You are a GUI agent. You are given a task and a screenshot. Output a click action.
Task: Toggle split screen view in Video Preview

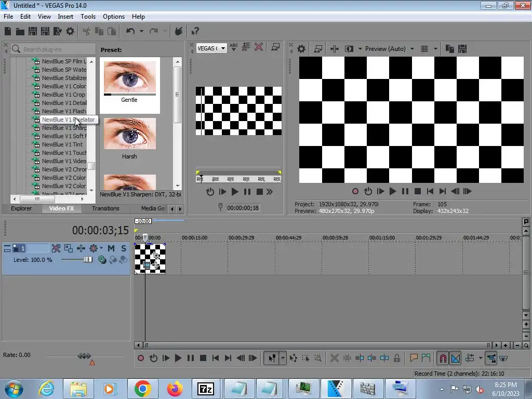pos(349,49)
